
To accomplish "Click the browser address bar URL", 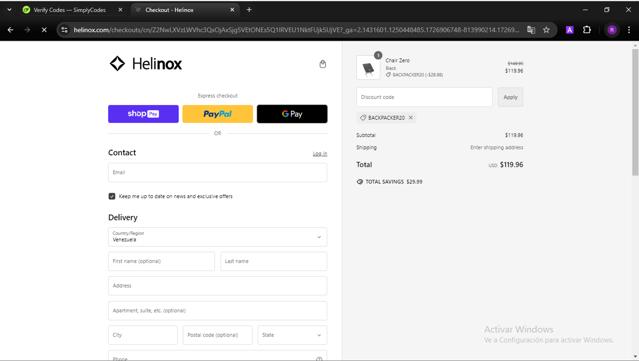I will [x=296, y=30].
